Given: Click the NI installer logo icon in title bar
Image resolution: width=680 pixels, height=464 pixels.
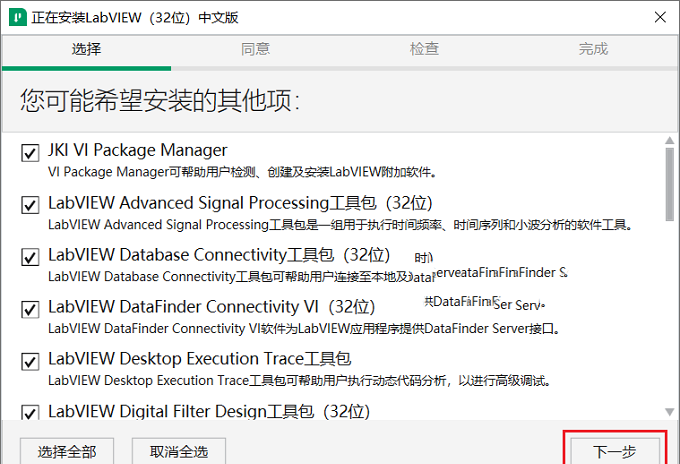Looking at the screenshot, I should [x=18, y=17].
